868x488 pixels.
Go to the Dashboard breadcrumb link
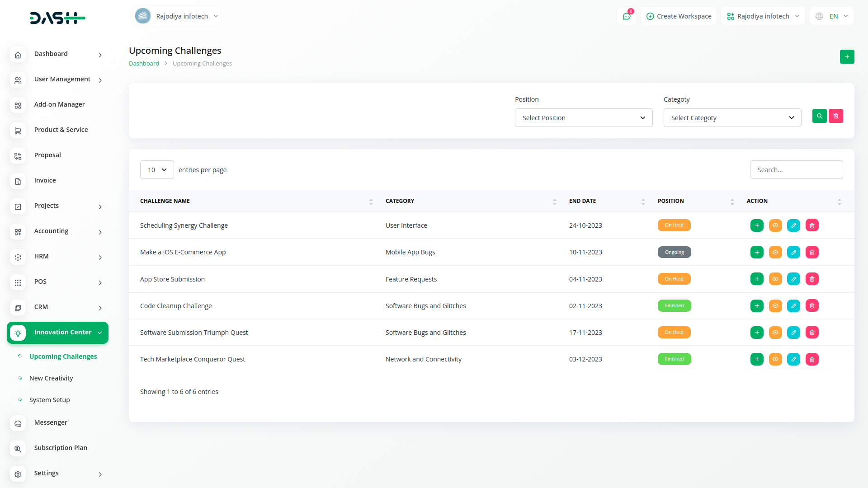tap(144, 64)
